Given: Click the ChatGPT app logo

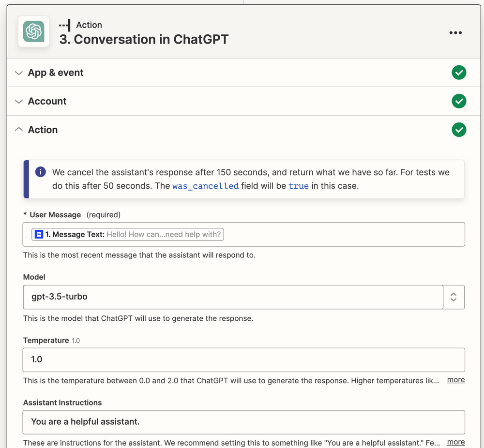Looking at the screenshot, I should [x=33, y=32].
